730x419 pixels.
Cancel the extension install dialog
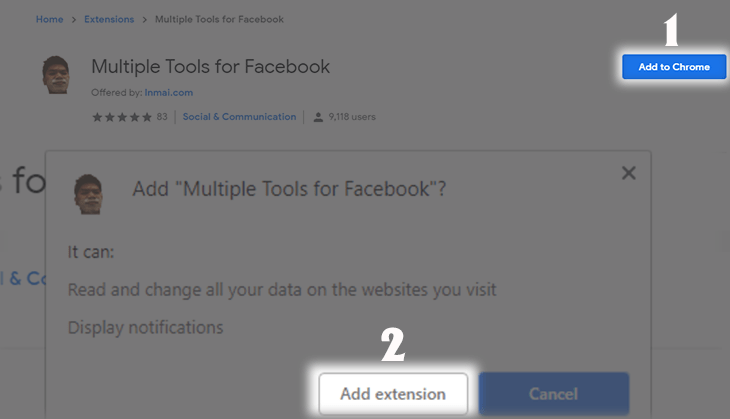point(554,394)
